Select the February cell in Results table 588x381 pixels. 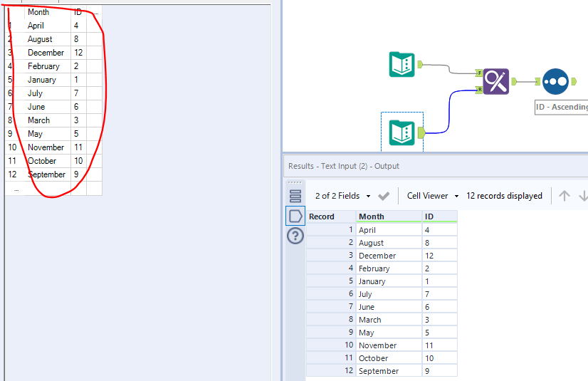389,268
